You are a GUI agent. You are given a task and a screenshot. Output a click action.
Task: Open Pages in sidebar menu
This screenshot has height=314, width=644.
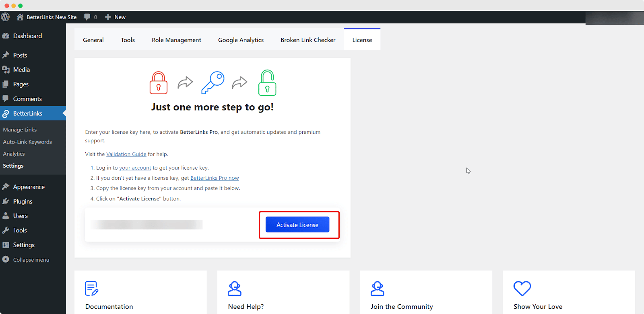pos(21,84)
